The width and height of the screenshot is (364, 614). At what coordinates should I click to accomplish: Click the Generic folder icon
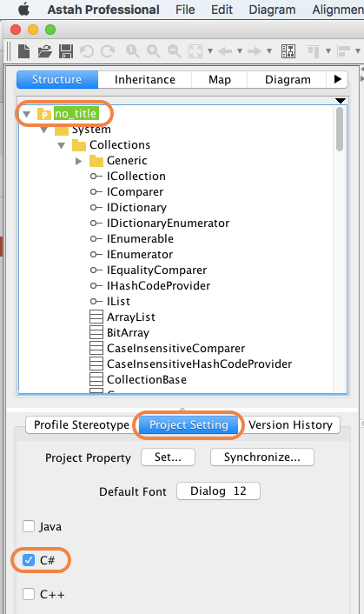coord(96,161)
